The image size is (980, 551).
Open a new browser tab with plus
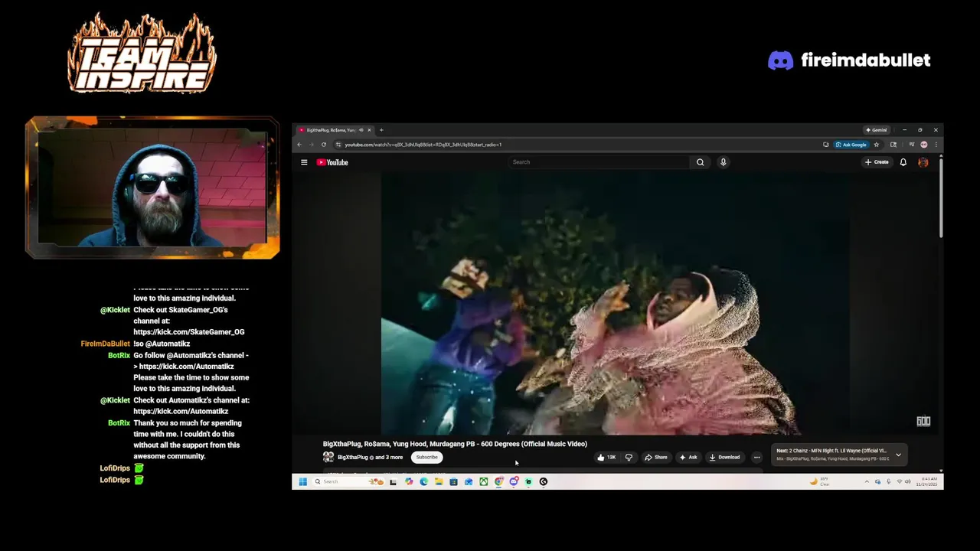381,130
